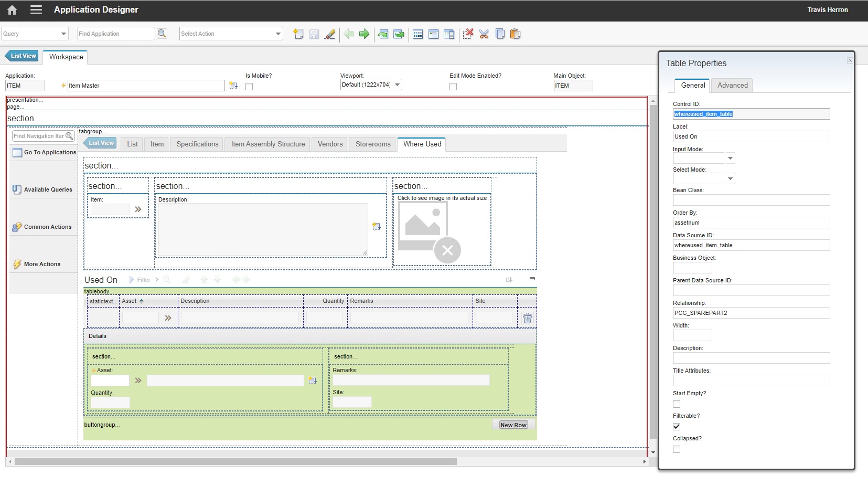Expand the Common Actions sidebar section
868x486 pixels.
48,227
